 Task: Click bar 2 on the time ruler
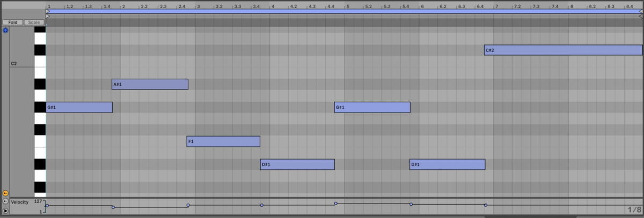pos(124,6)
